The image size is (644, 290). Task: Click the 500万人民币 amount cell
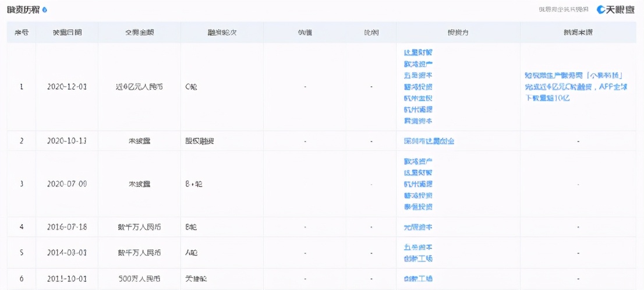(139, 278)
